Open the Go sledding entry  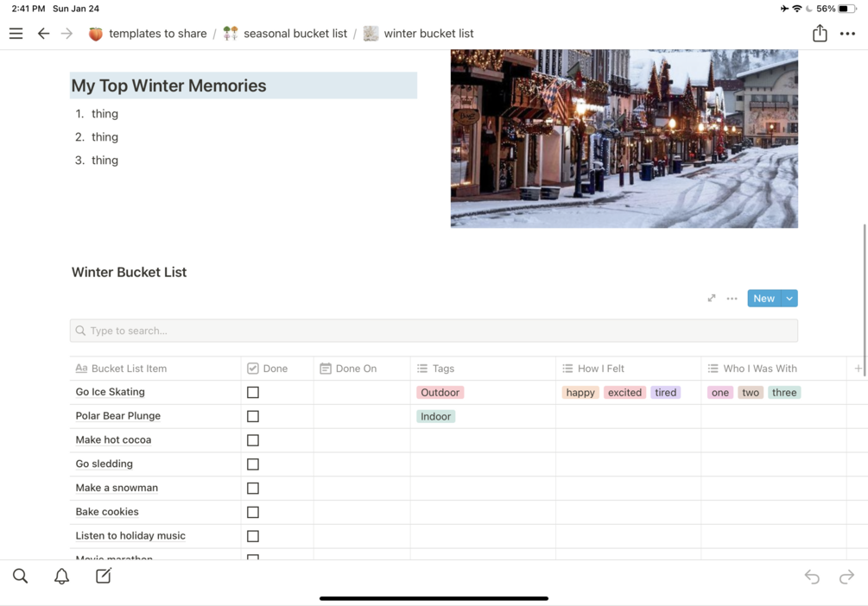[x=104, y=464]
